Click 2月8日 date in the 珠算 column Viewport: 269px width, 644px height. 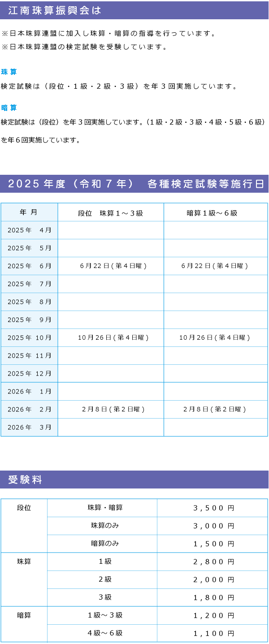tap(113, 409)
